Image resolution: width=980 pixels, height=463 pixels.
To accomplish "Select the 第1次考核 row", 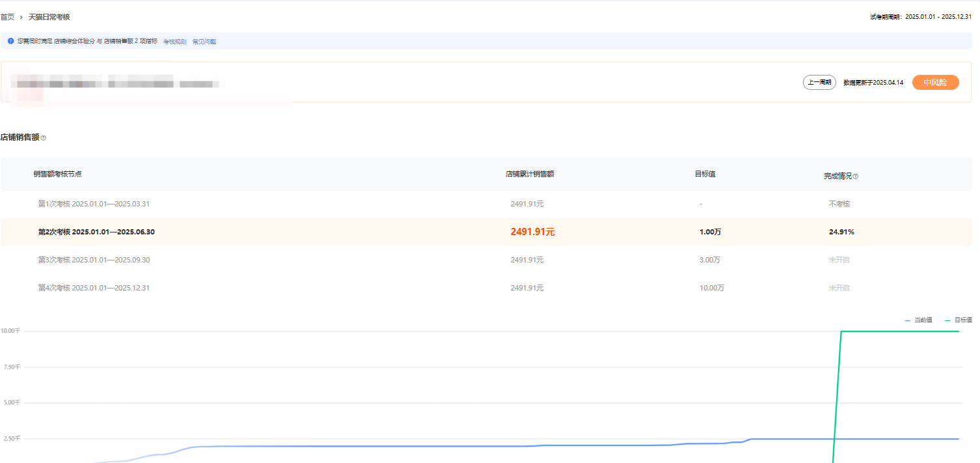I will point(94,204).
